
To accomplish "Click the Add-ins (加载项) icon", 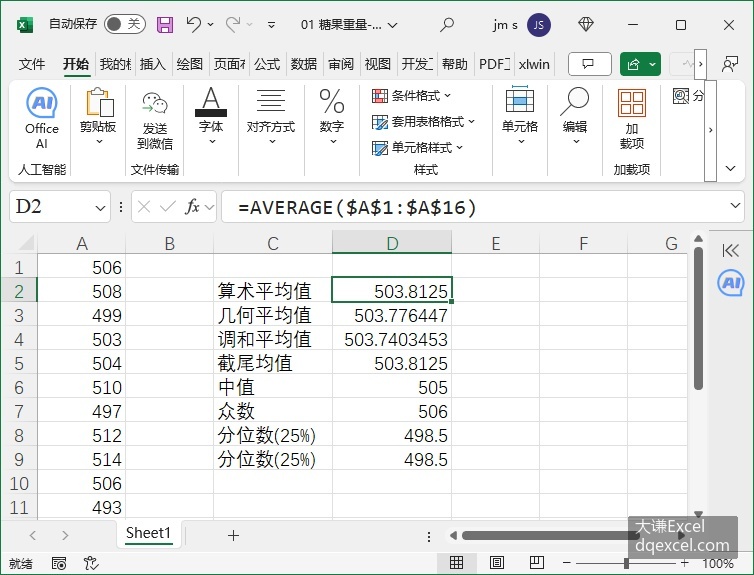I will [631, 119].
